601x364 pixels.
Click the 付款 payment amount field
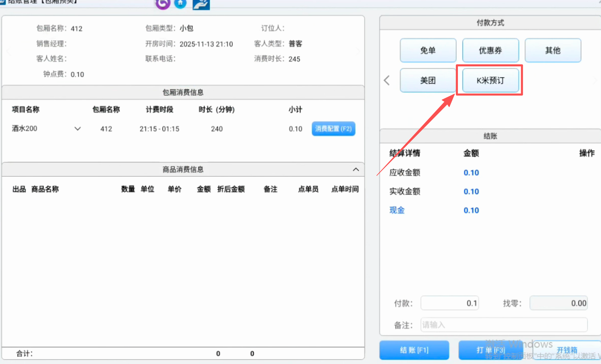[x=449, y=303]
